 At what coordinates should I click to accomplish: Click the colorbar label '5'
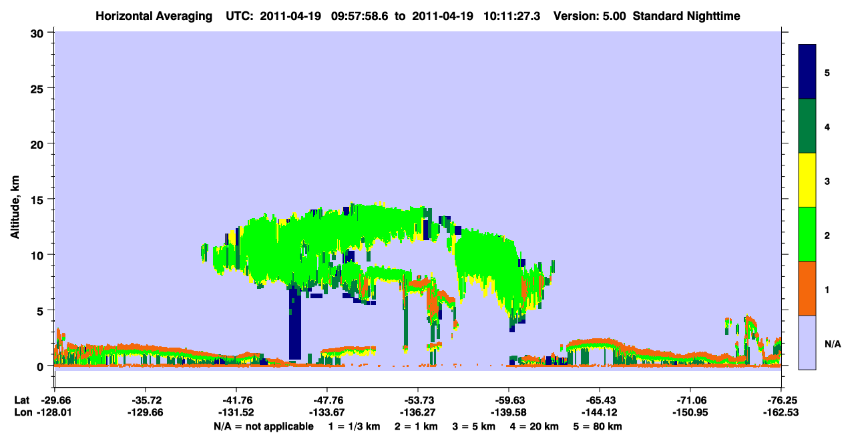click(x=827, y=73)
